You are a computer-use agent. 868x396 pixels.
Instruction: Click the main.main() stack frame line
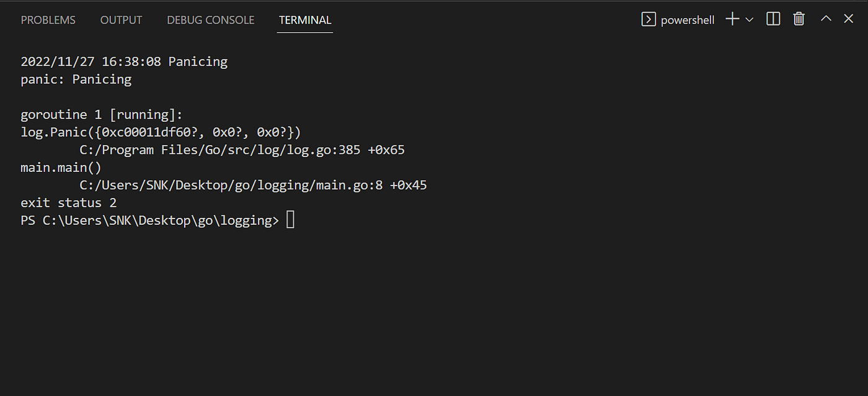tap(61, 168)
